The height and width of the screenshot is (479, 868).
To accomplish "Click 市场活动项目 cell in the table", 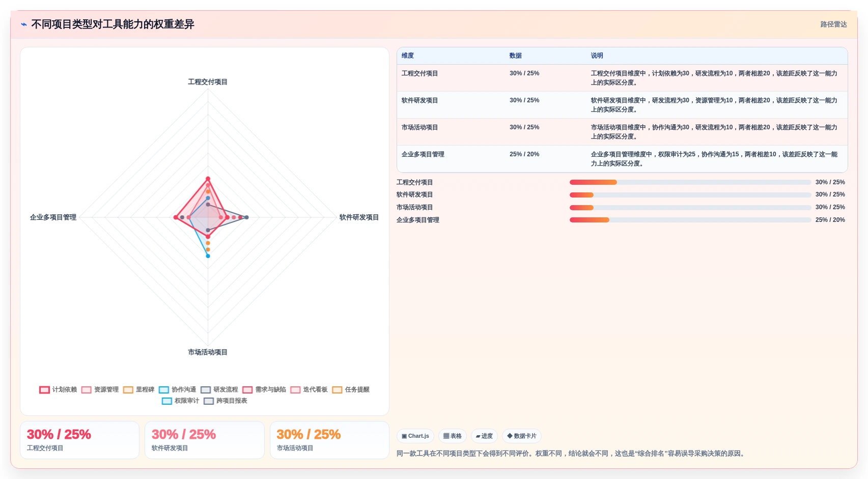I will coord(420,127).
